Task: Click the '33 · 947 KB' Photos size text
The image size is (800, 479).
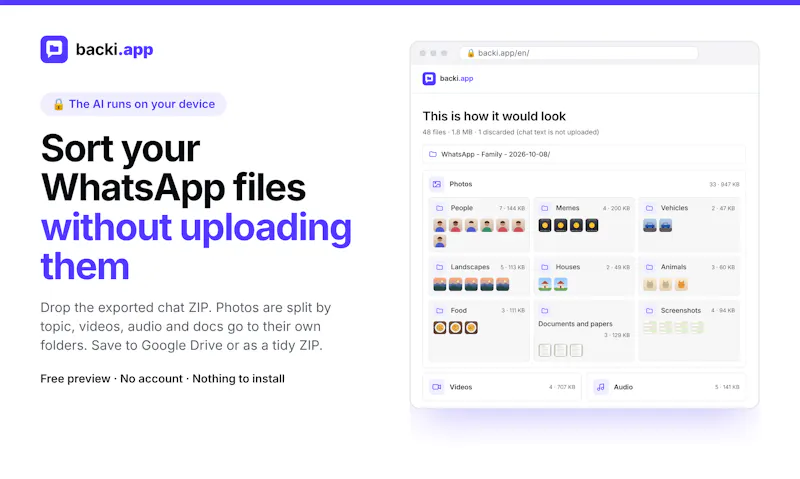Action: point(724,185)
